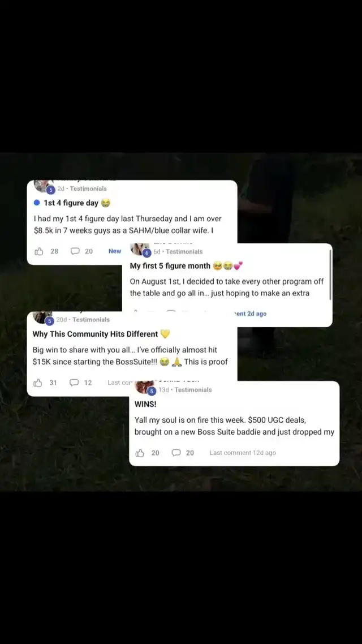362x644 pixels.
Task: Click the "New" comments label
Action: pyautogui.click(x=115, y=251)
